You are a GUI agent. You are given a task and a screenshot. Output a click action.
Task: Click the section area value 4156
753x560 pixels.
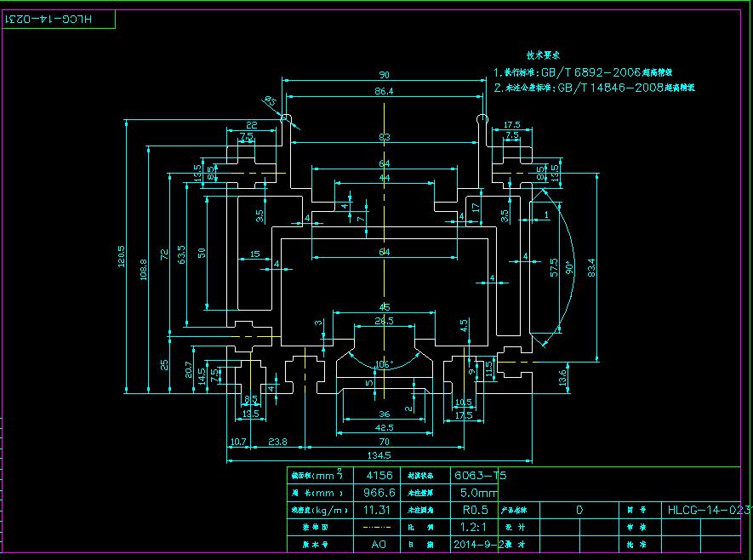pyautogui.click(x=379, y=475)
